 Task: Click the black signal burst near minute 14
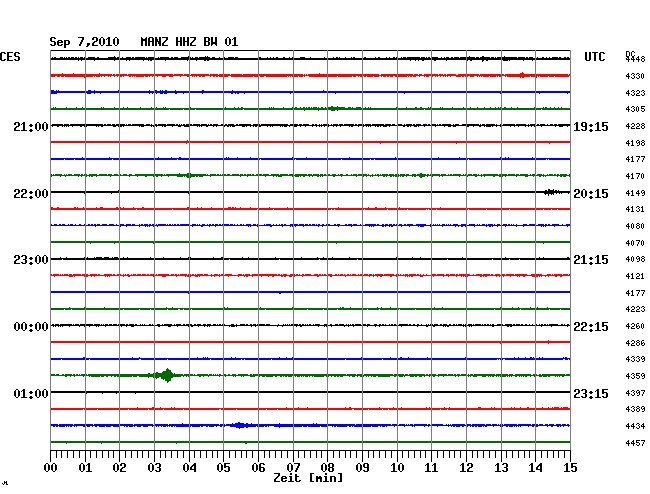(x=551, y=192)
